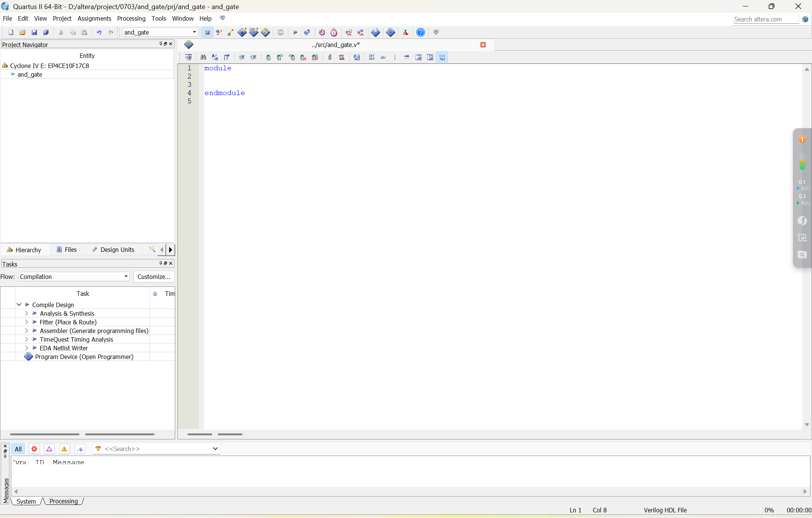Increase indent in editor toolbar
This screenshot has width=812, height=518.
coord(242,57)
